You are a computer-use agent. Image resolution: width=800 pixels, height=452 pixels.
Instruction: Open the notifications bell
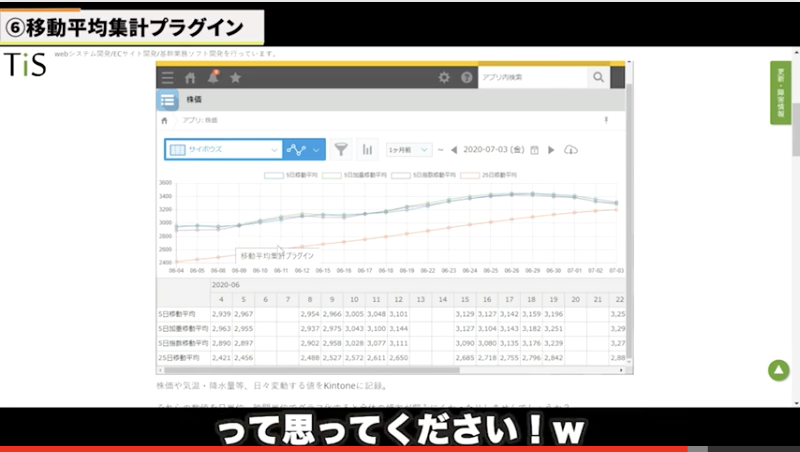[213, 77]
